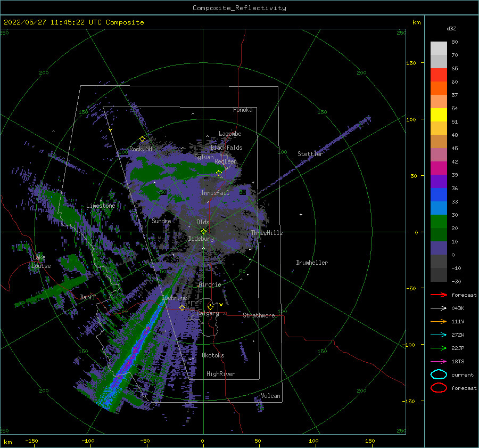Click the white plus marker north of Drumheller
This screenshot has height=448, width=479.
pos(301,214)
